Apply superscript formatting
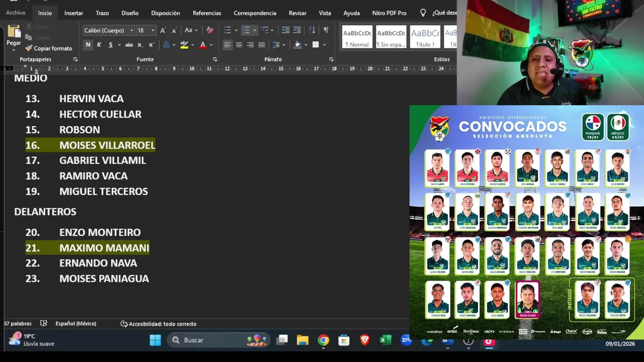 click(x=150, y=45)
